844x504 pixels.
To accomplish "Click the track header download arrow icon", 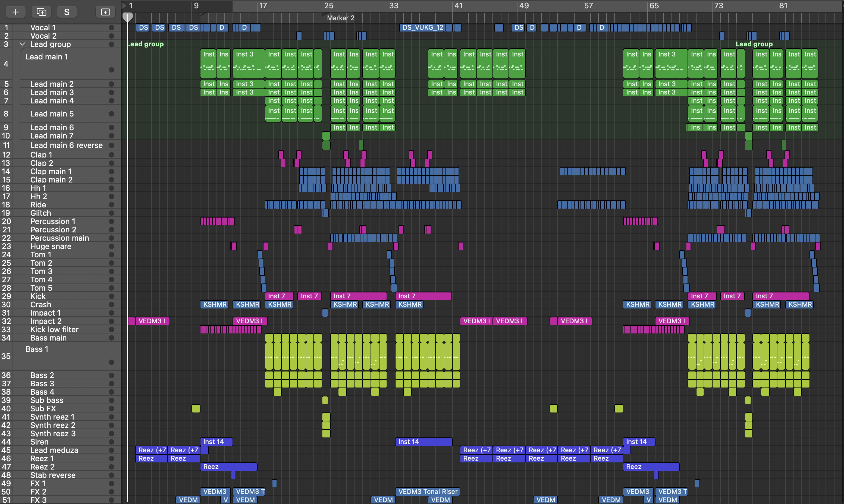I will pyautogui.click(x=105, y=12).
